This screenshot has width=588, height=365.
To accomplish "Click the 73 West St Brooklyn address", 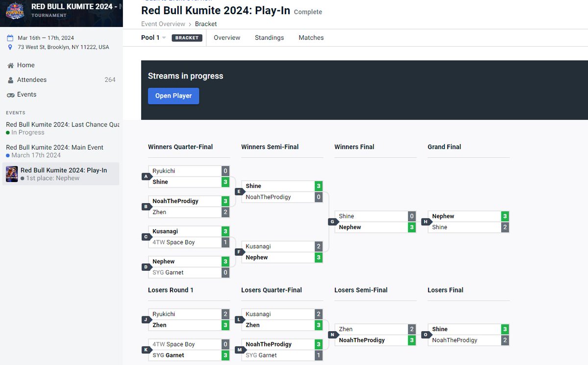I will [x=63, y=47].
